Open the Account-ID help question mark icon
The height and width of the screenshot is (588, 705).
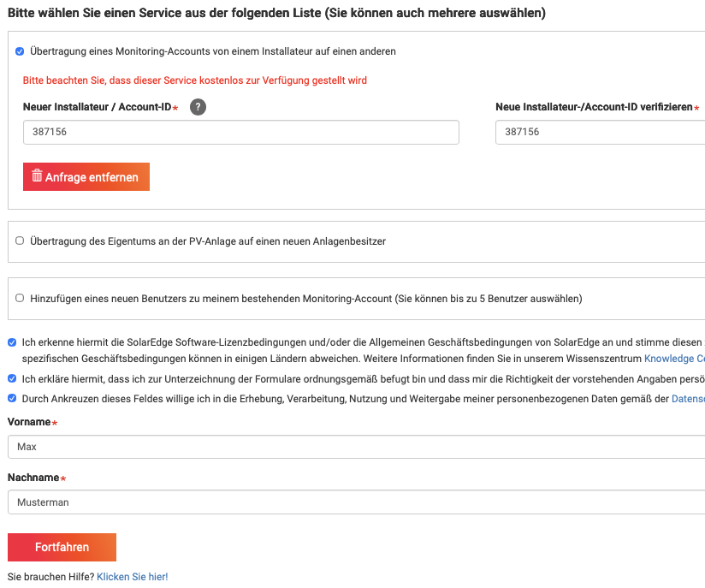click(x=198, y=107)
